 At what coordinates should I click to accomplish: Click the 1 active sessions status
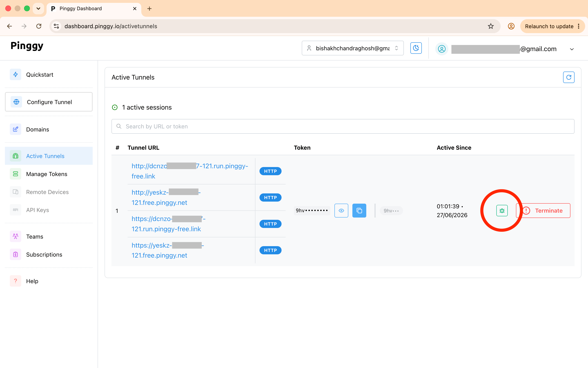(x=142, y=107)
